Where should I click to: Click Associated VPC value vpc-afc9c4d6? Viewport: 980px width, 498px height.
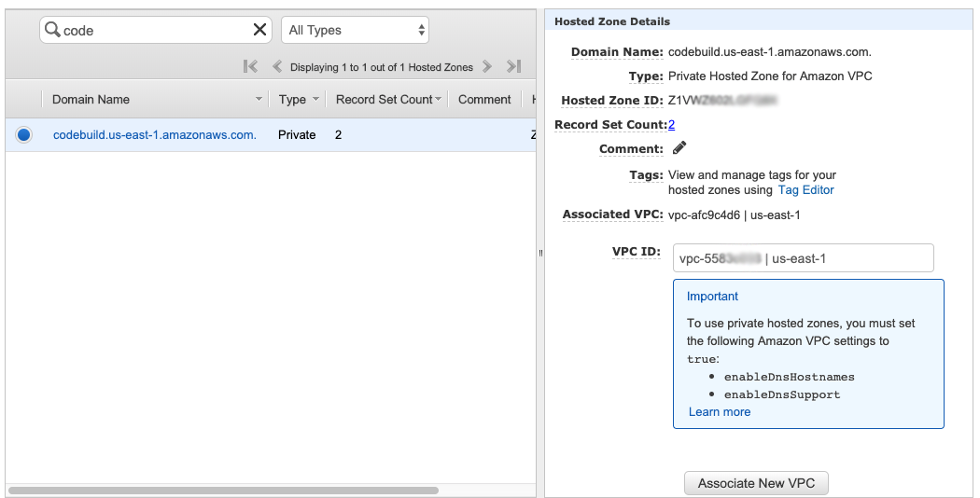734,214
